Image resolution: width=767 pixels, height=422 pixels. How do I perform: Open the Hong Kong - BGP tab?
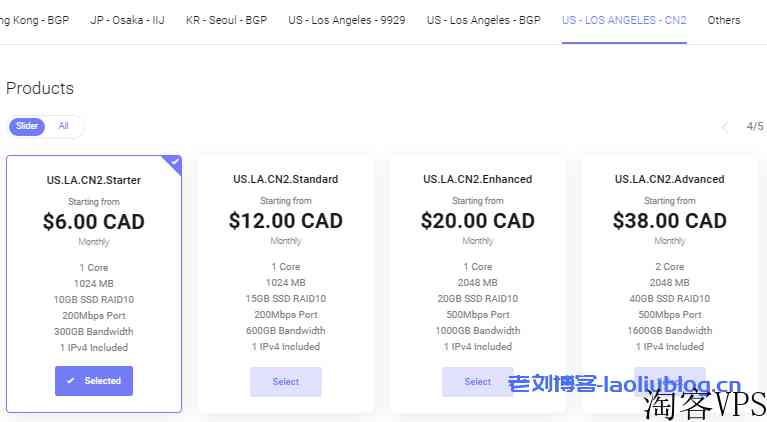33,20
